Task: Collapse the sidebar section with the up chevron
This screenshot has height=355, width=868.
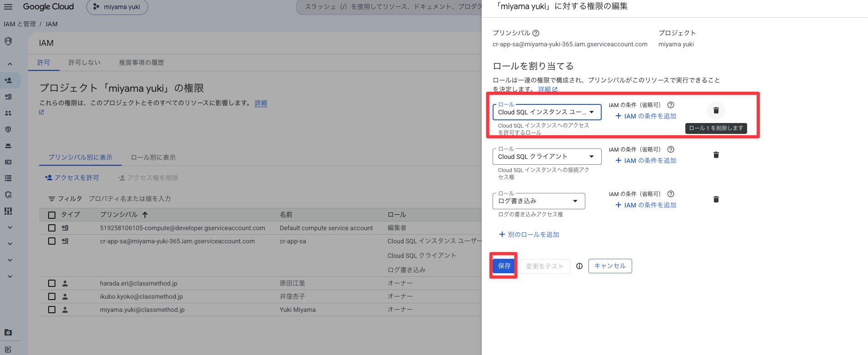Action: [10, 64]
